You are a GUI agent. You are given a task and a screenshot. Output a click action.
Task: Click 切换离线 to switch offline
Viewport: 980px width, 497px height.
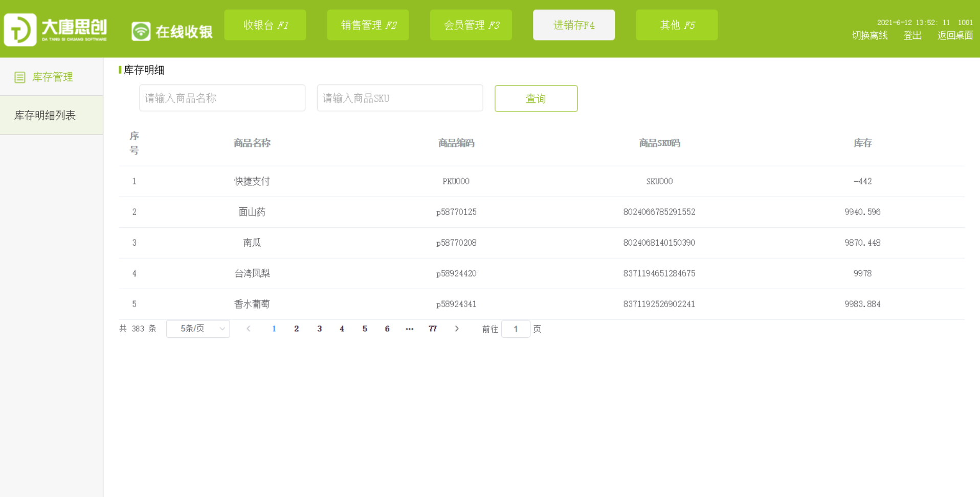tap(869, 35)
